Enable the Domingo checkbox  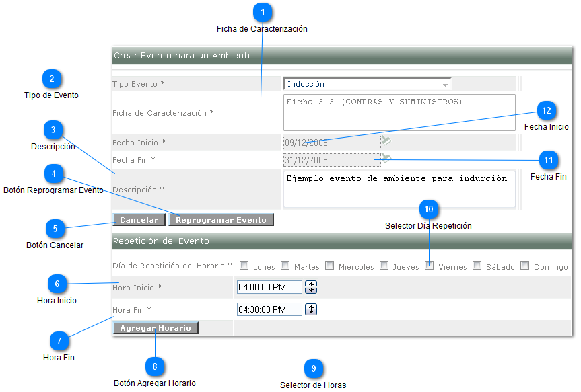[524, 266]
